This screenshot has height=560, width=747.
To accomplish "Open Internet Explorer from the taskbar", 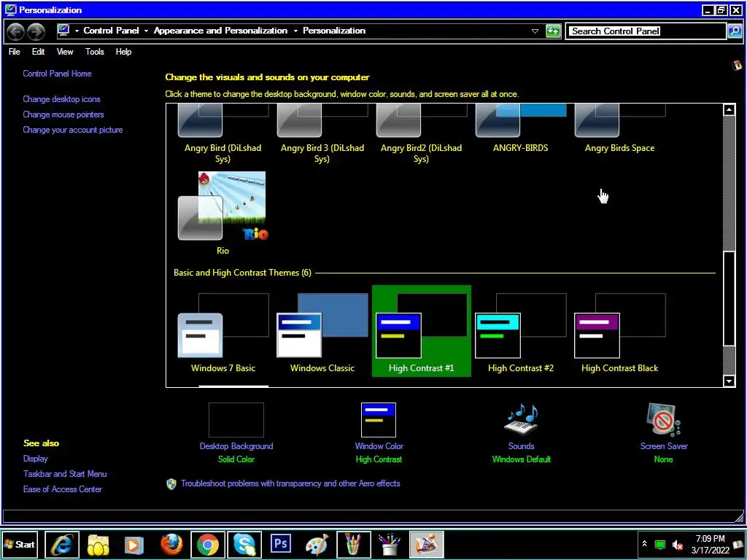I will click(62, 544).
